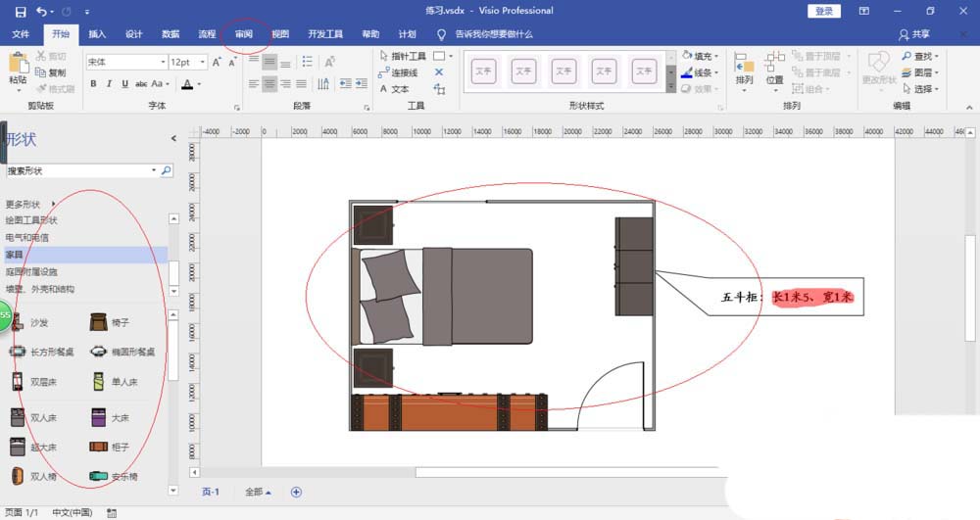Select the 双层床 shape
The image size is (980, 520).
pos(33,381)
